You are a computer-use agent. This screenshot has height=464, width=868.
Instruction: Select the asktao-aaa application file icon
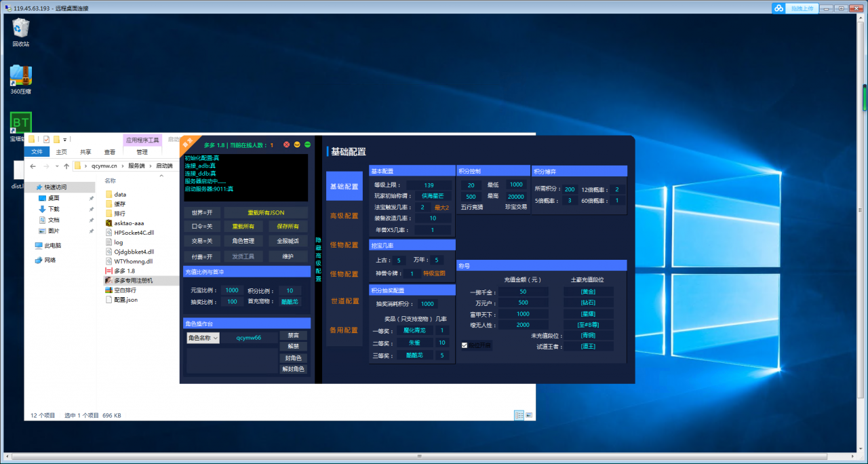point(109,223)
